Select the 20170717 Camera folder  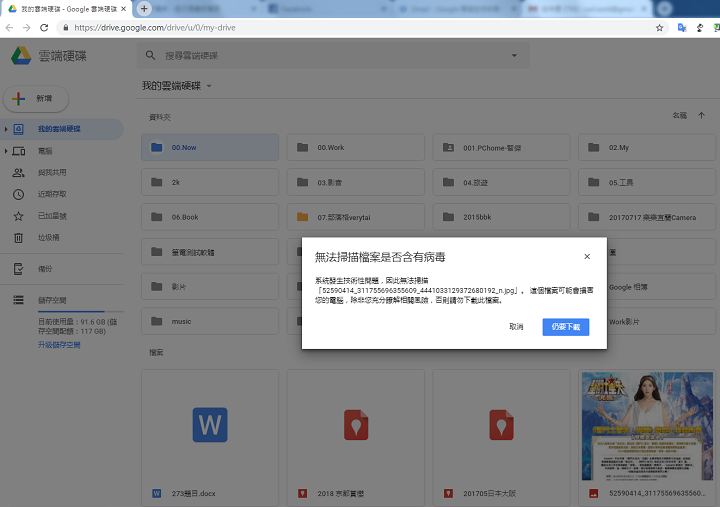point(647,217)
